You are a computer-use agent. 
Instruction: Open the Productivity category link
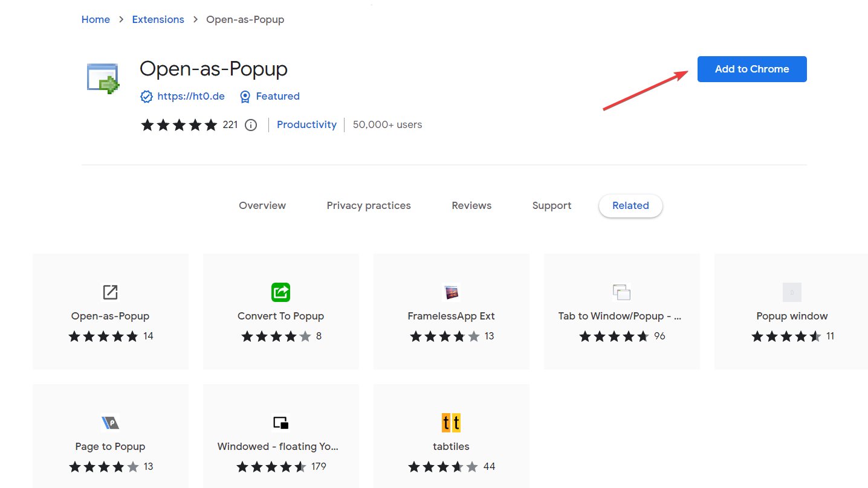(306, 124)
